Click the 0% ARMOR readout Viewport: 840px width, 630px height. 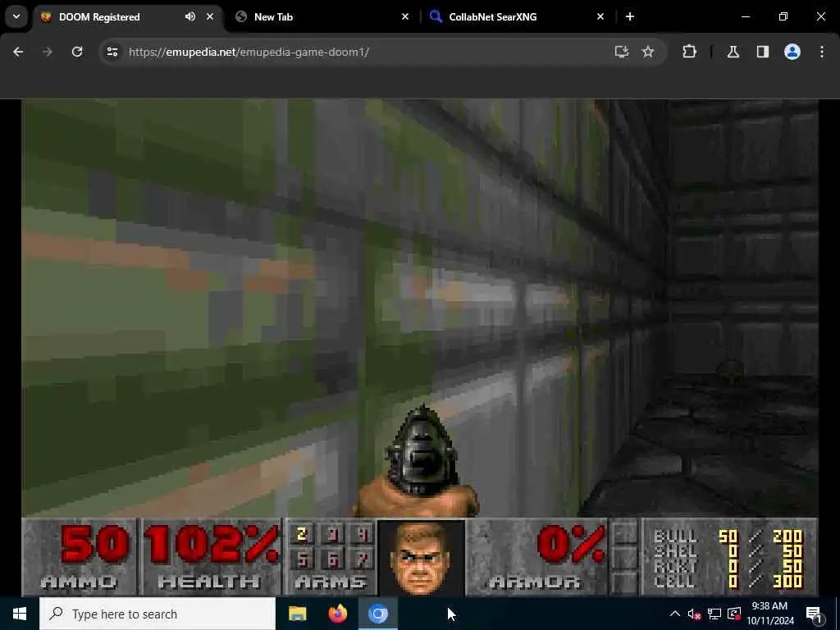(536, 557)
